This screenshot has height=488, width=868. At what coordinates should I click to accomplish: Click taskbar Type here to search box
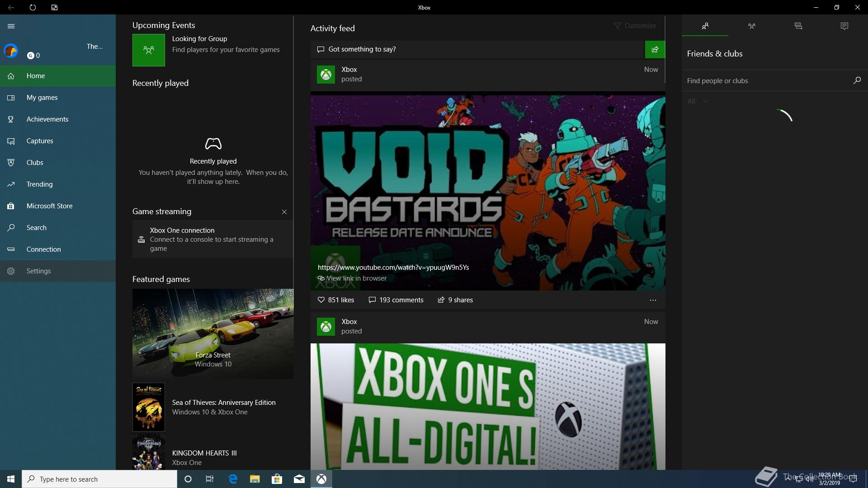point(99,479)
